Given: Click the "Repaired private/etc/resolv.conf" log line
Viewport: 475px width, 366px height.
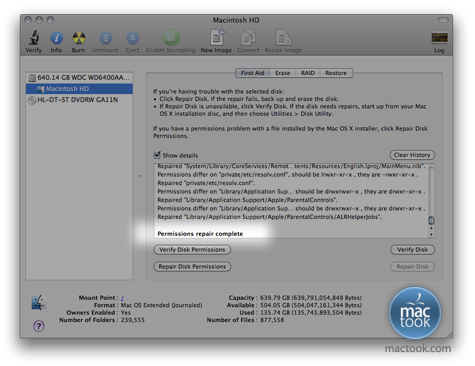Looking at the screenshot, I should [x=206, y=183].
